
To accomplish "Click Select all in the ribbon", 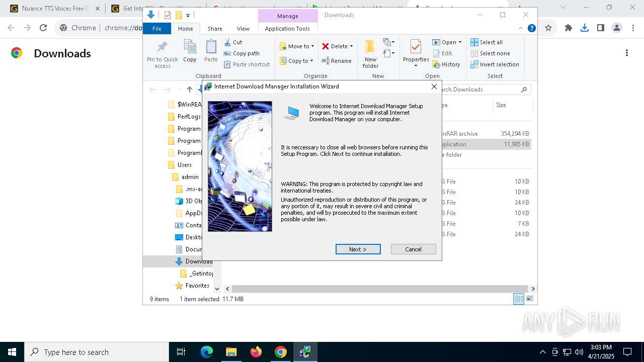I will point(487,42).
